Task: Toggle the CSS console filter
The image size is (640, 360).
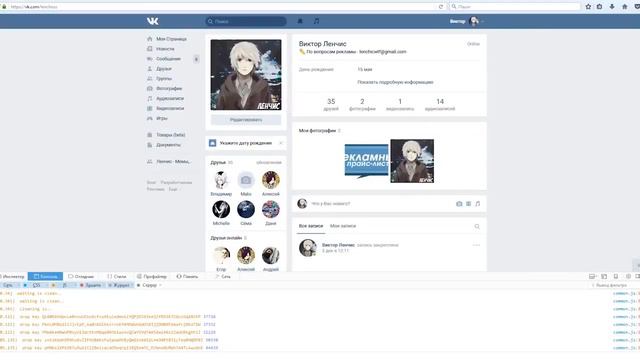Action: [x=36, y=285]
